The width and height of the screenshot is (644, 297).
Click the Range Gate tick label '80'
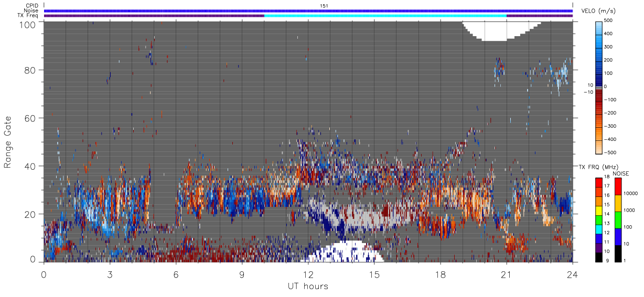(30, 70)
